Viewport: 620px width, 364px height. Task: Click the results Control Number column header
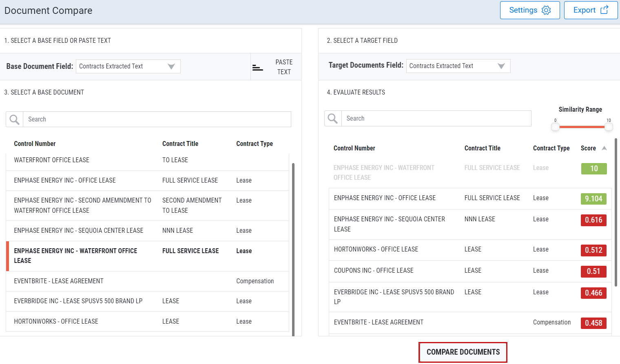[x=354, y=148]
